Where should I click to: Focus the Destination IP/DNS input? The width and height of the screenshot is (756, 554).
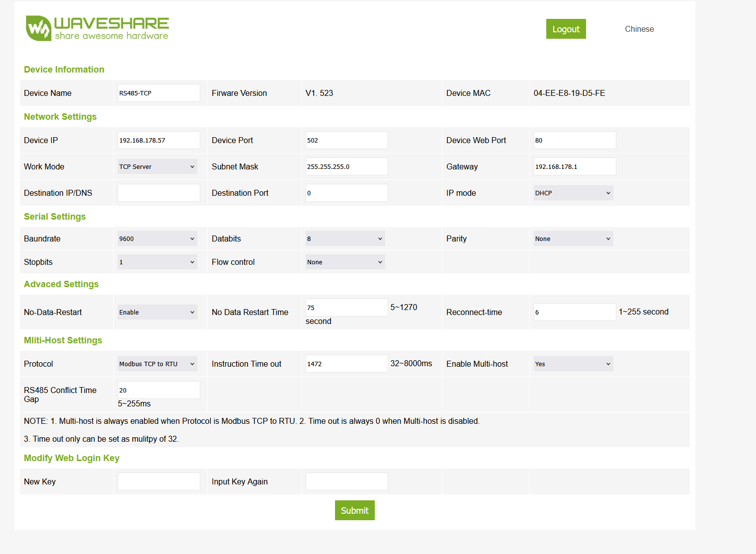[159, 193]
